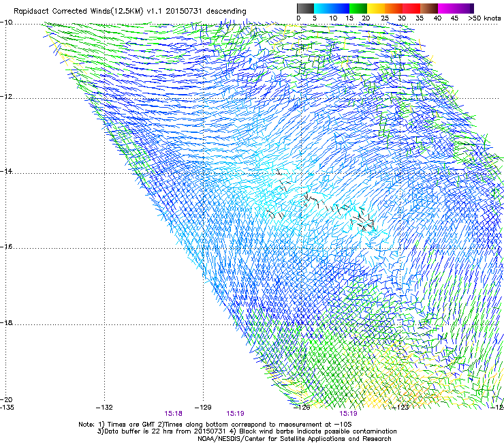Image resolution: width=504 pixels, height=443 pixels.
Task: Click the '15:19' time label nearest -126
Action: 349,414
